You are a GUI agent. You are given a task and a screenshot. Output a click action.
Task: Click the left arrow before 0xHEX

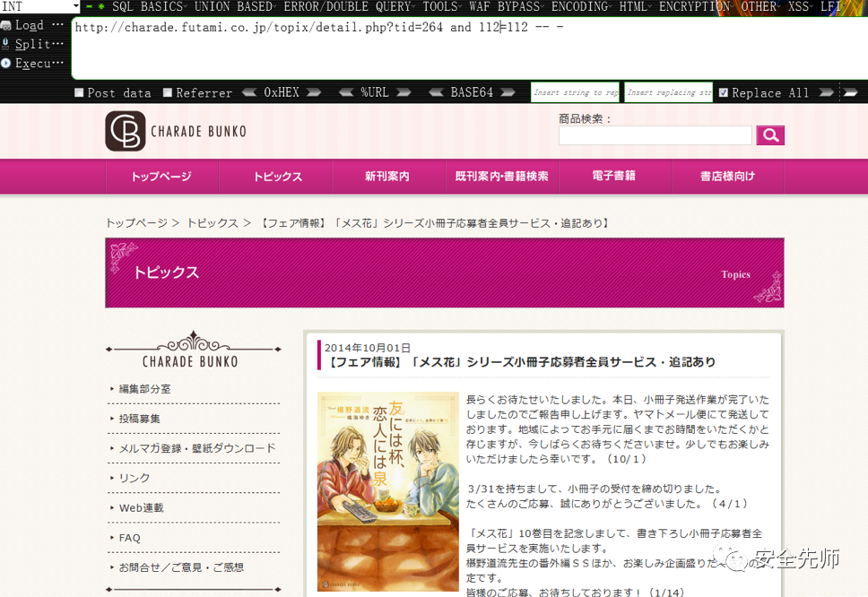coord(249,92)
